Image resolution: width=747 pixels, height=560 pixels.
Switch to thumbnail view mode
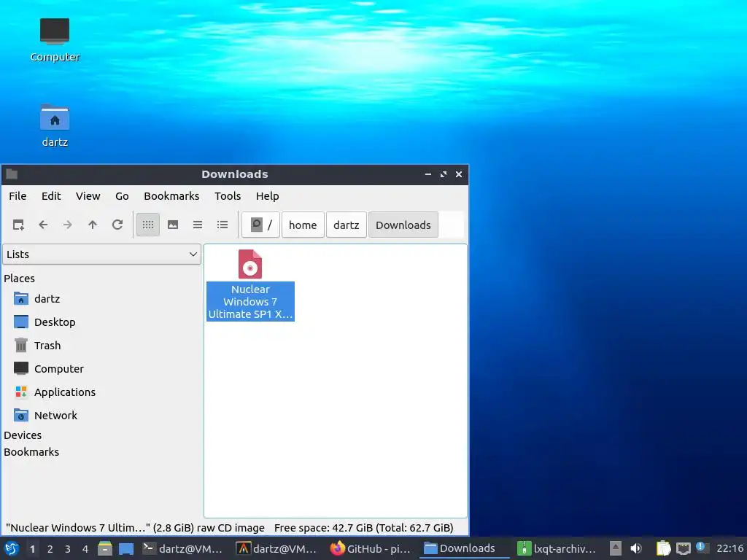[173, 225]
